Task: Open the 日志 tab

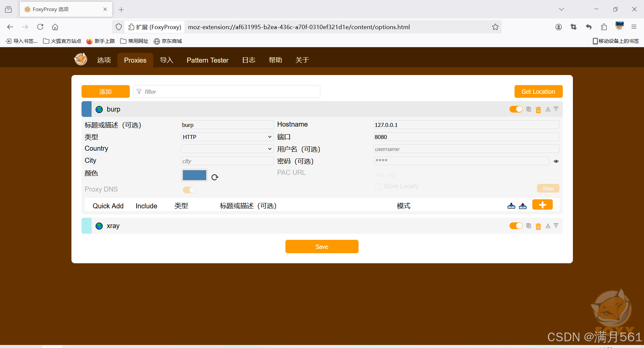Action: [x=249, y=60]
